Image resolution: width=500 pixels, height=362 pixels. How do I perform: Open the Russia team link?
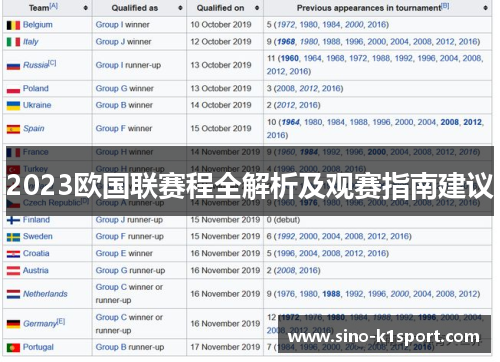[x=36, y=65]
